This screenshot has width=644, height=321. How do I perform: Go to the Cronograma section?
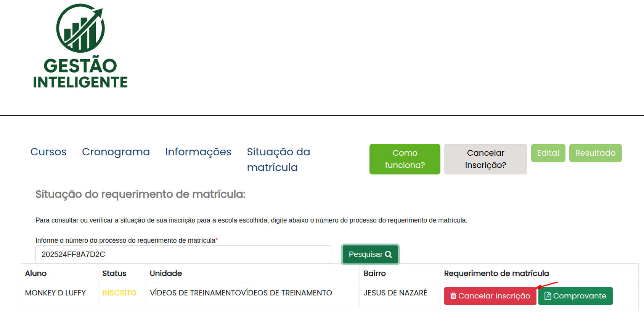tap(116, 152)
